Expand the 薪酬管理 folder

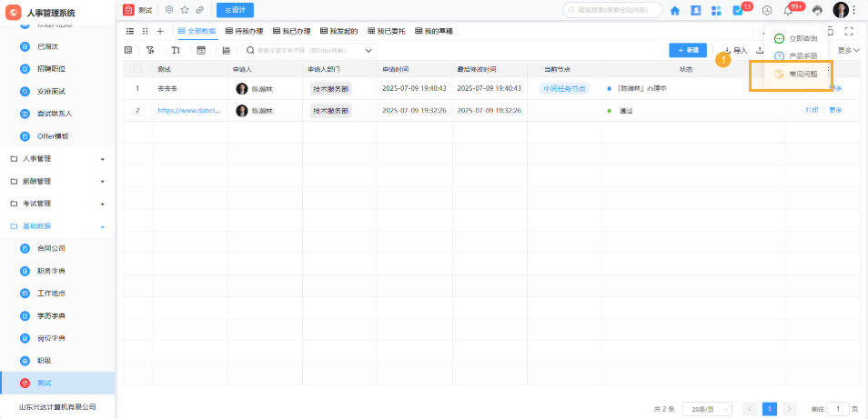[x=57, y=181]
